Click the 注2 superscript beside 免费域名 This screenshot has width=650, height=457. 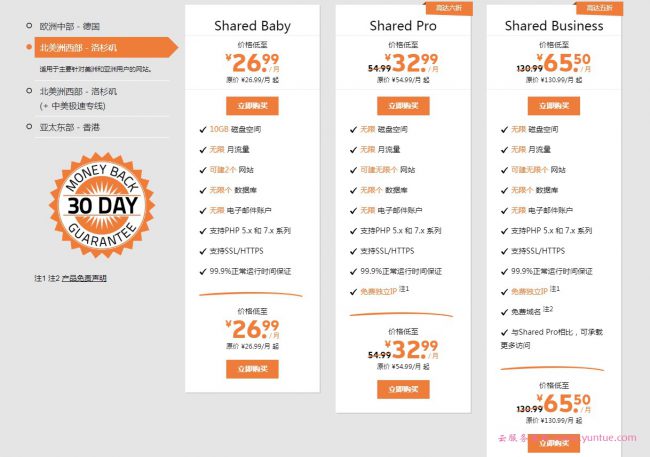(x=549, y=309)
